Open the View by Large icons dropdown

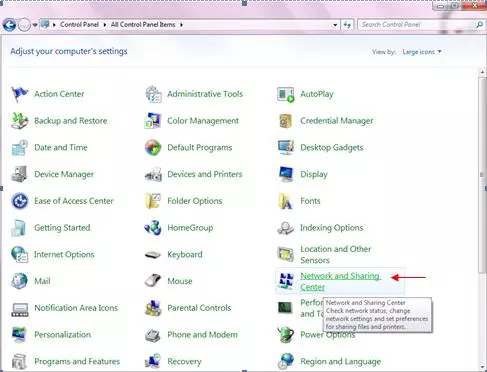point(422,52)
